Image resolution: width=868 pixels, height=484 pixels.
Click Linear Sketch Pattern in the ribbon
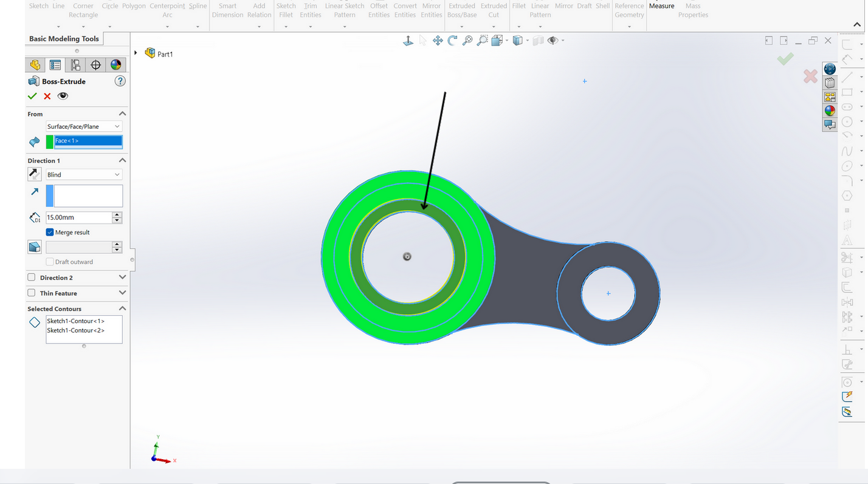pyautogui.click(x=345, y=10)
